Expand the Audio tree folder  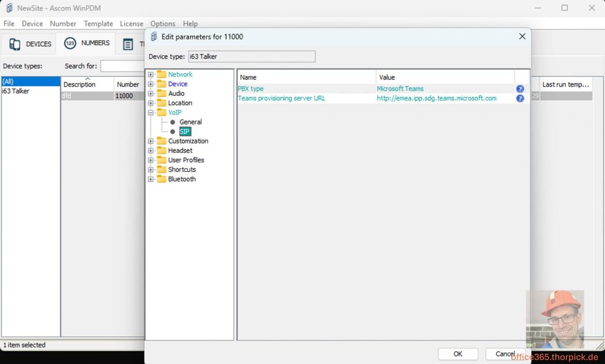151,93
